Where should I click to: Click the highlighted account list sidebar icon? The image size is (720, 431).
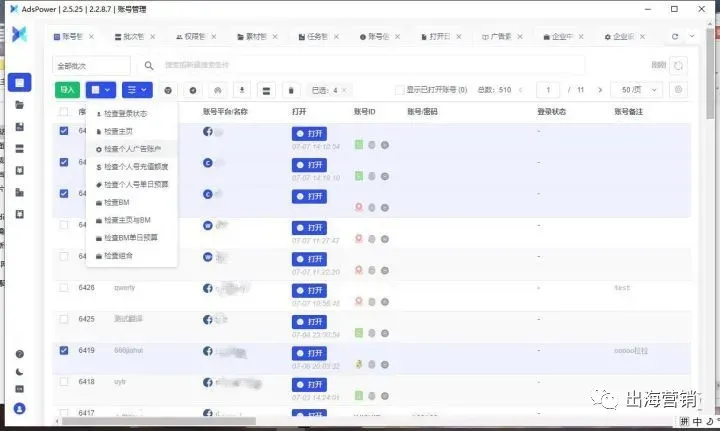[x=19, y=83]
